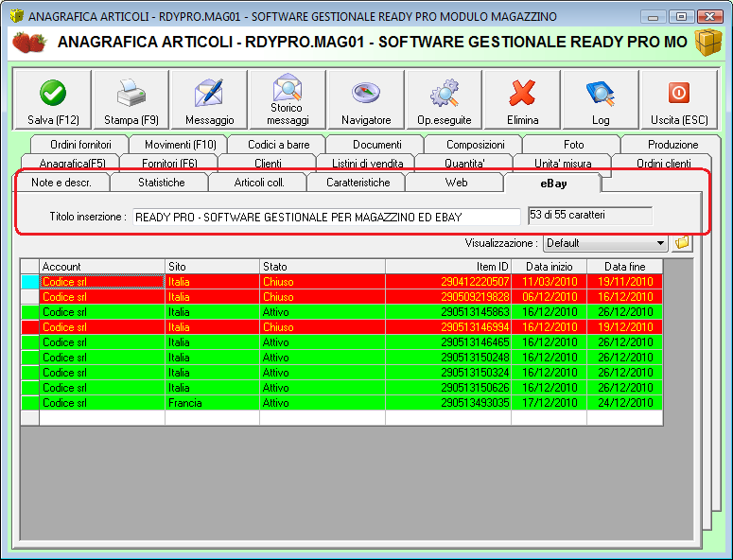The height and width of the screenshot is (560, 733).
Task: Click the Item ID column header
Action: 448,267
